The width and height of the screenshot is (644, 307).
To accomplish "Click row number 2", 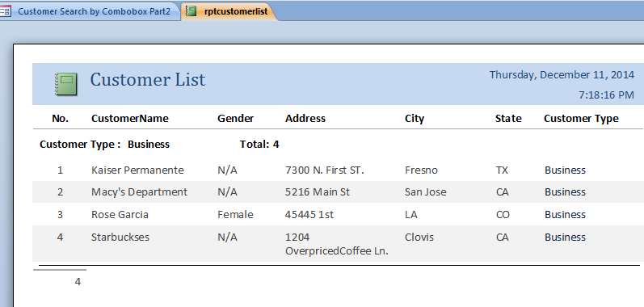I will [60, 192].
